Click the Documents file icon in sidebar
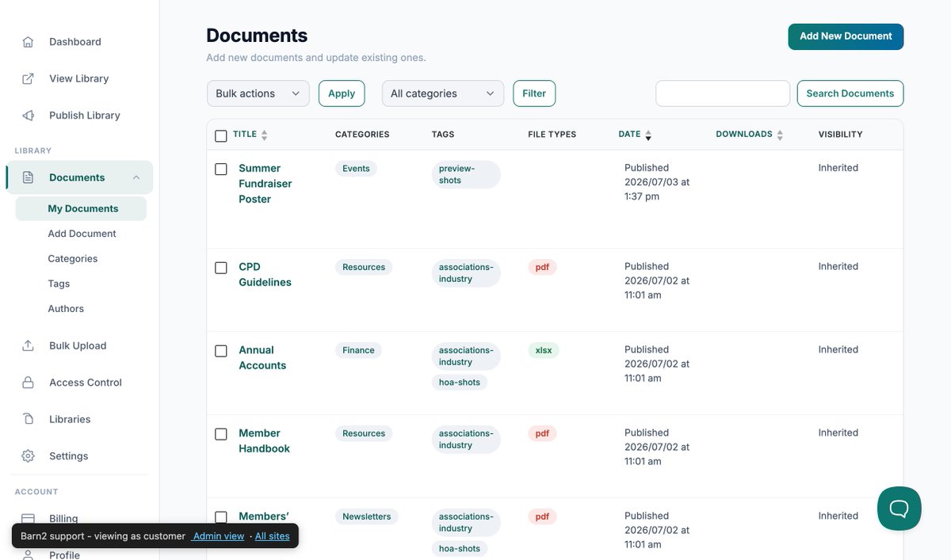 [29, 177]
